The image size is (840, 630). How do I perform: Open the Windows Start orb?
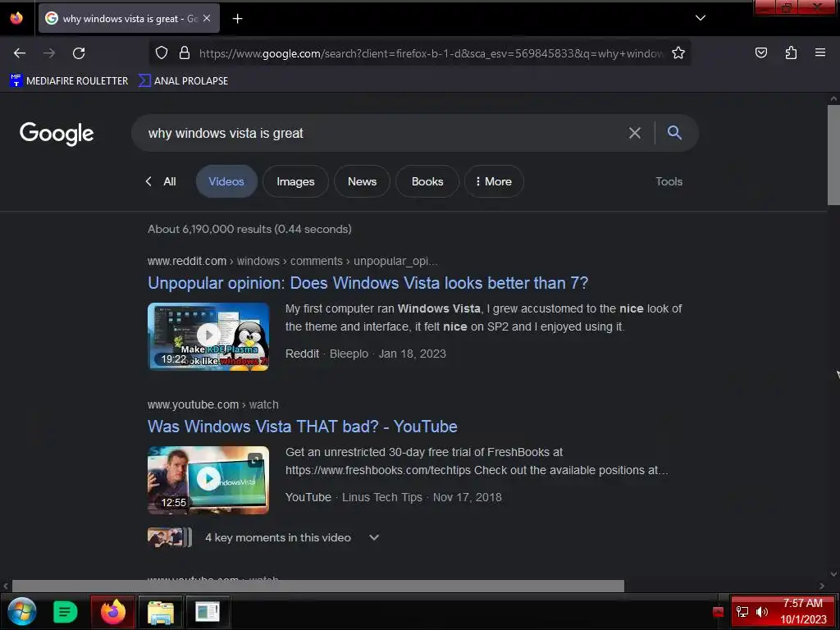coord(22,611)
